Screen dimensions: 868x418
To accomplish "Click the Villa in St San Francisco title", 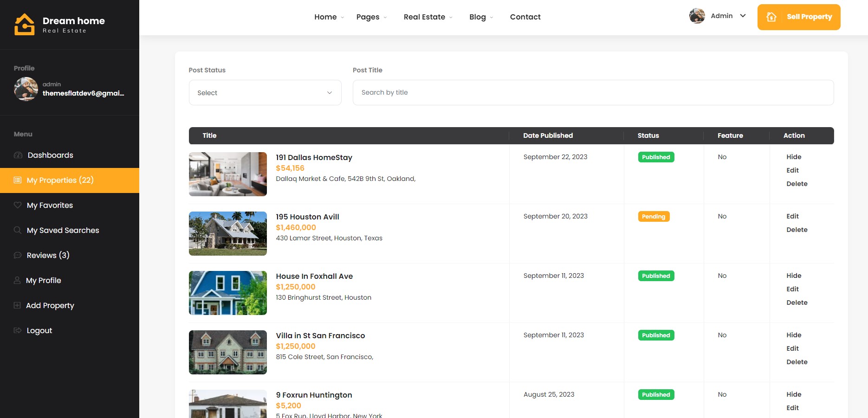I will [x=320, y=335].
